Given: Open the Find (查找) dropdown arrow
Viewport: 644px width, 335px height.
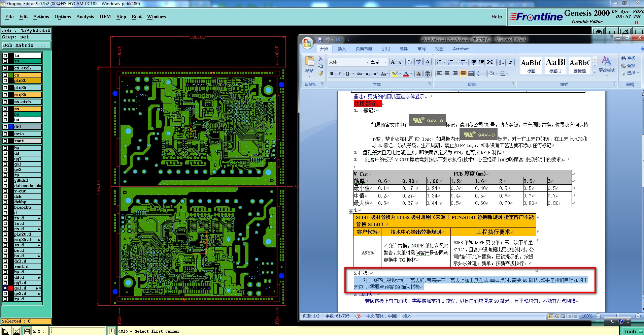Looking at the screenshot, I should (638, 58).
